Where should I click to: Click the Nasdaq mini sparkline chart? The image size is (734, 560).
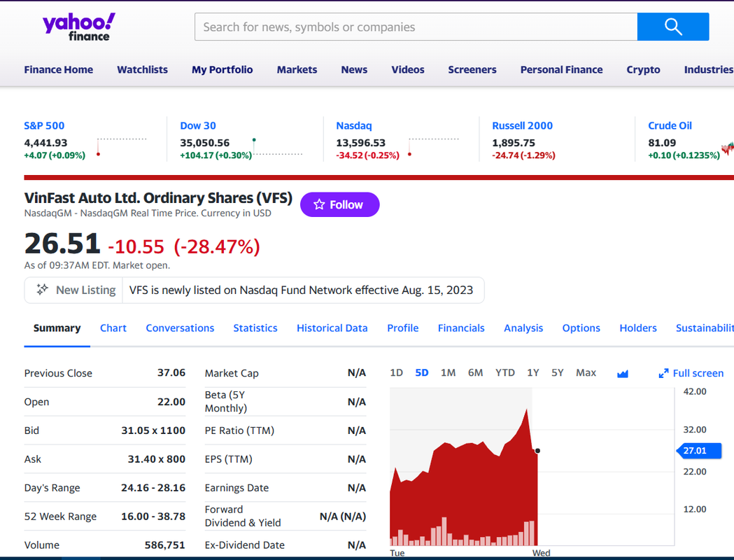433,147
